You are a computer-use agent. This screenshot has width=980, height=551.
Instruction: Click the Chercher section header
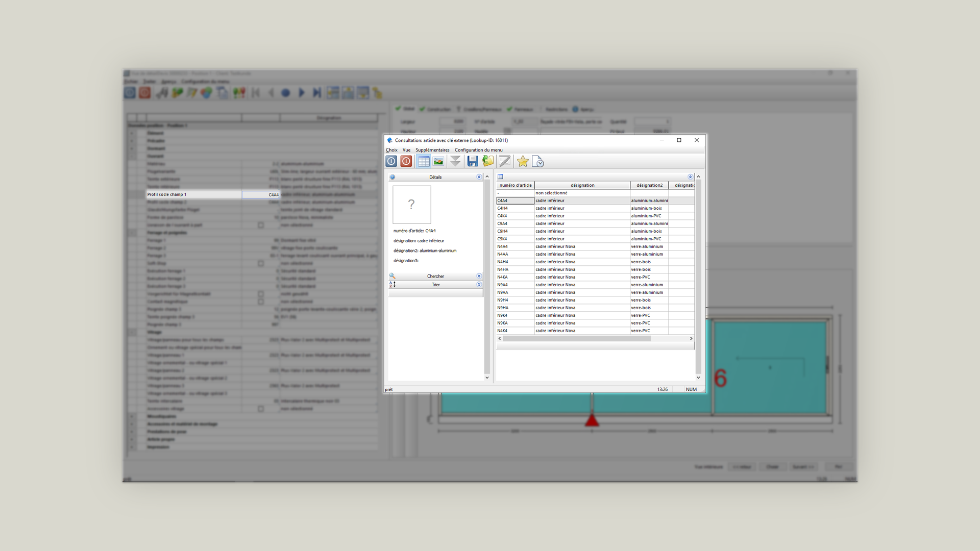[x=435, y=276]
